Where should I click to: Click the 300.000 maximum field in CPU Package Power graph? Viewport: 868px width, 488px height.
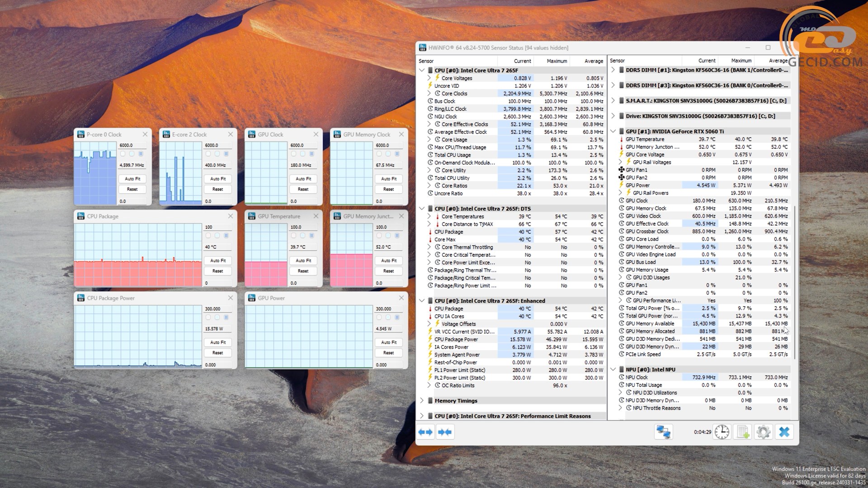217,309
